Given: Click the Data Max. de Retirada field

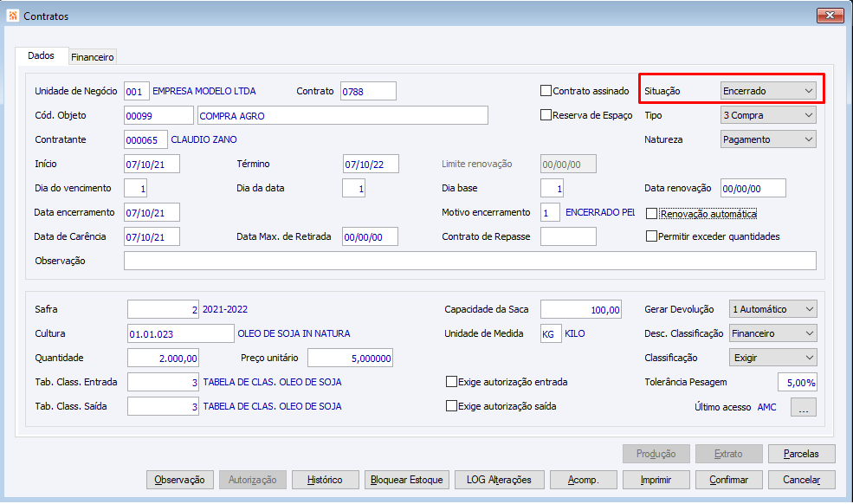Looking at the screenshot, I should [370, 236].
